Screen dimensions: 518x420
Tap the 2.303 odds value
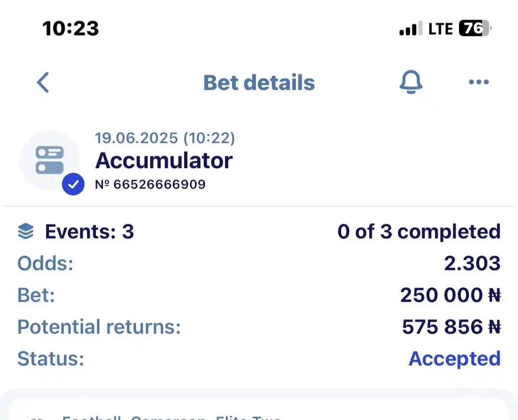click(472, 263)
